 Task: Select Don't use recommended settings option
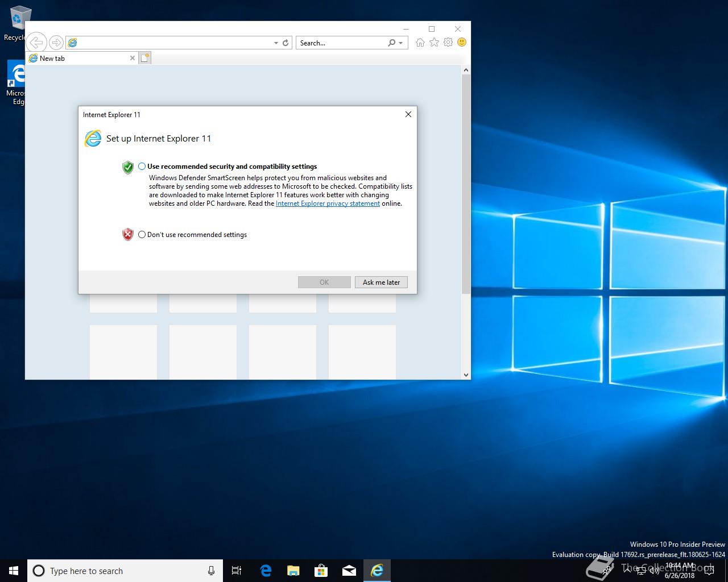[142, 234]
